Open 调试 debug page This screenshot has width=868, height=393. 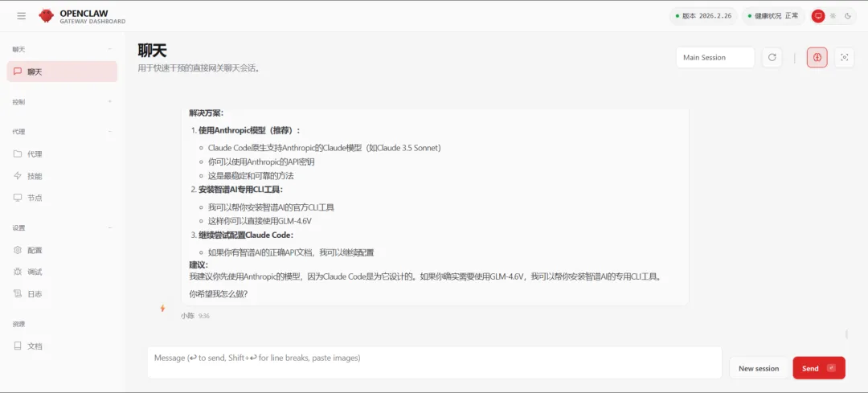[62, 272]
